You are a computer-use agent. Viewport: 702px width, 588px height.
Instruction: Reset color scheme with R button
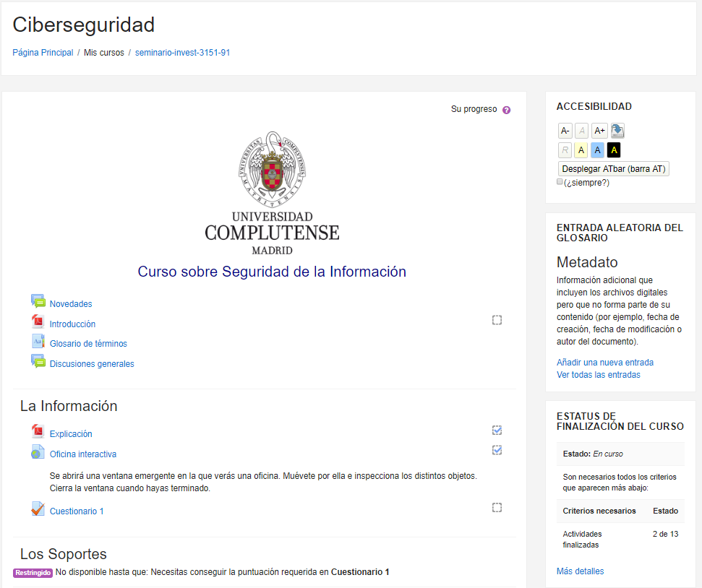565,150
